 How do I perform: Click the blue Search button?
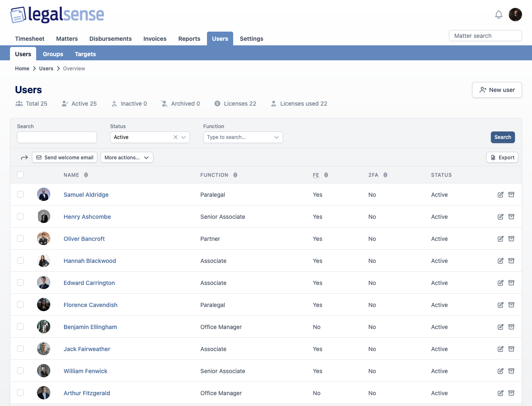tap(503, 137)
